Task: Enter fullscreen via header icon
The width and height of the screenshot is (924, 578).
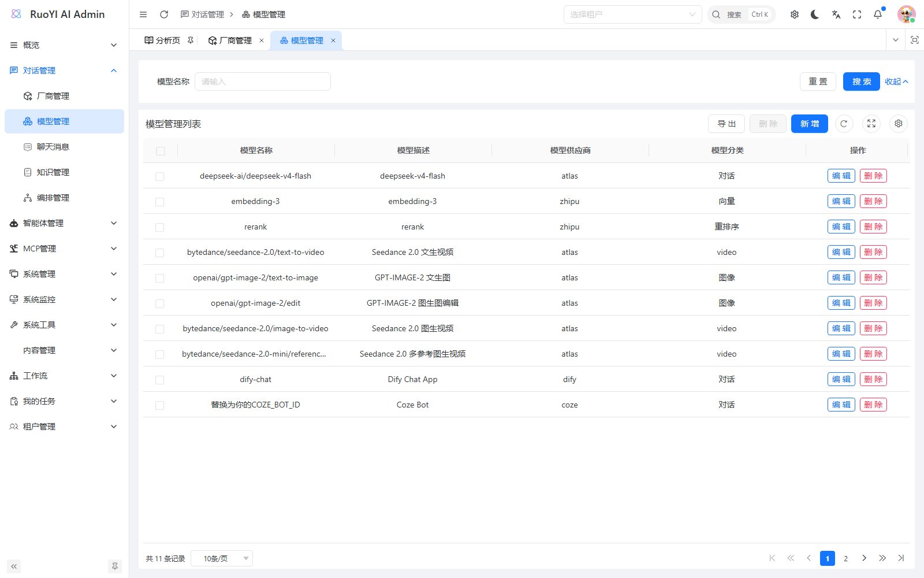Action: [x=857, y=14]
